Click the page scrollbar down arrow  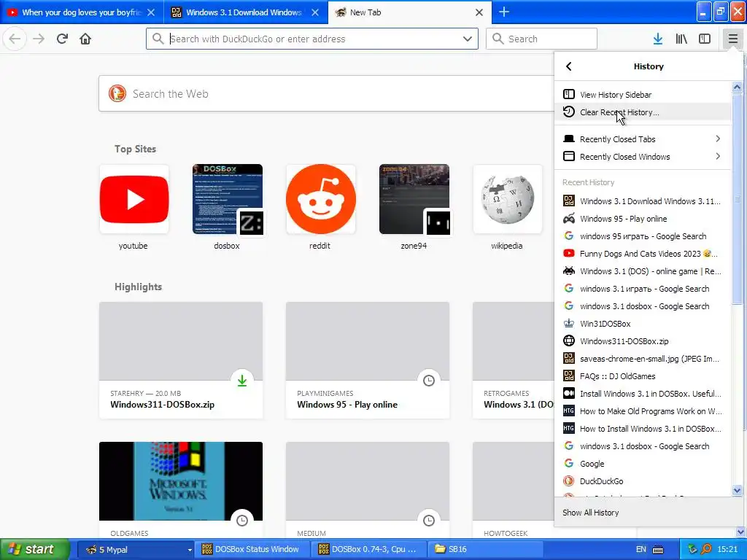(742, 532)
